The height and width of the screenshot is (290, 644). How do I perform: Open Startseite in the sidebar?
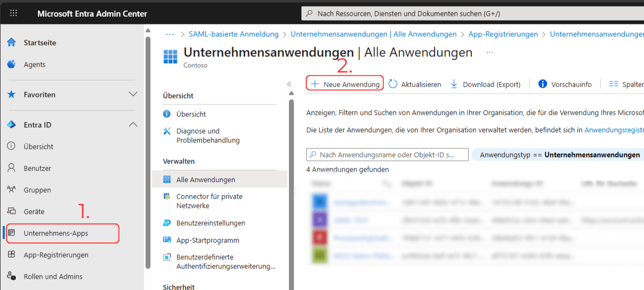[x=40, y=43]
